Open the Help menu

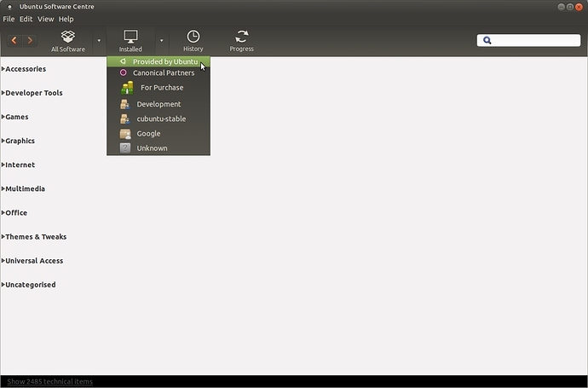pos(66,19)
